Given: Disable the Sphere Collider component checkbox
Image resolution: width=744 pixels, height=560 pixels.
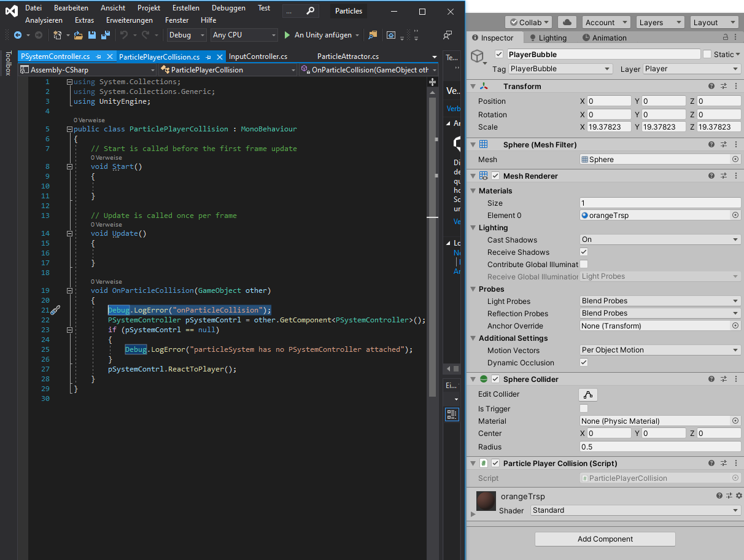Looking at the screenshot, I should (x=495, y=379).
